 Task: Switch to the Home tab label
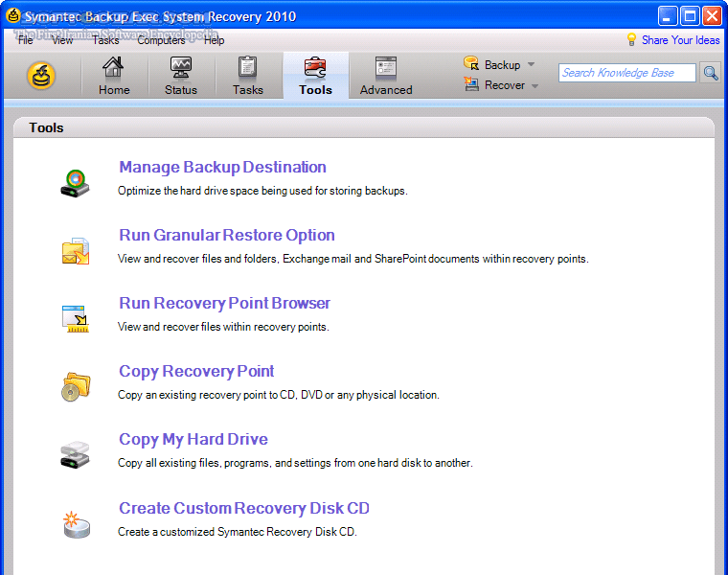click(114, 90)
